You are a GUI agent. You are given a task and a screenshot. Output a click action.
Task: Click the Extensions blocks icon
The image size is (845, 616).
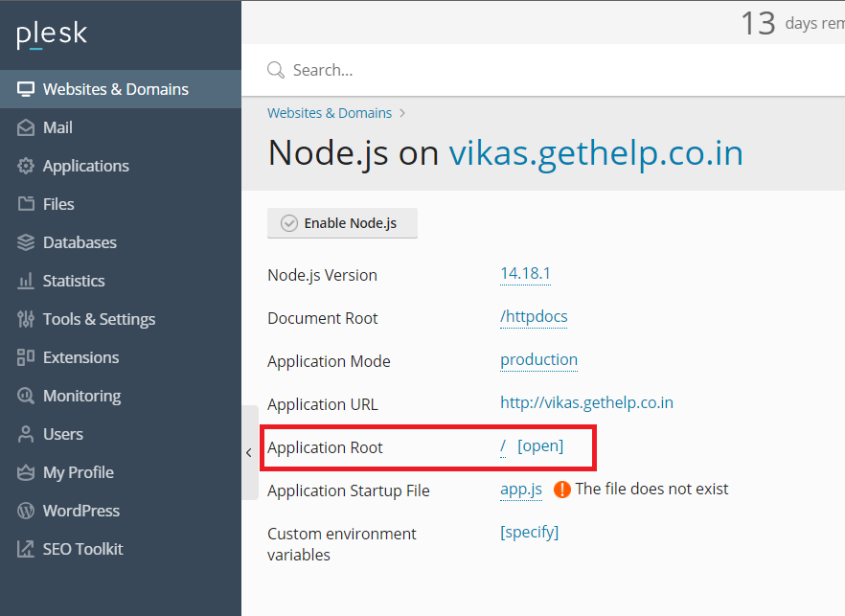pyautogui.click(x=25, y=357)
